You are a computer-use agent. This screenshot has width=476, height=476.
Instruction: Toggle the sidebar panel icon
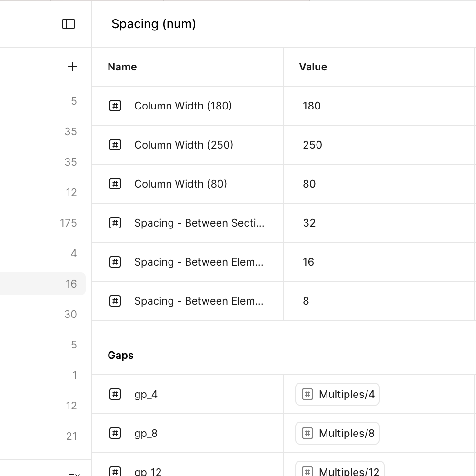tap(69, 24)
